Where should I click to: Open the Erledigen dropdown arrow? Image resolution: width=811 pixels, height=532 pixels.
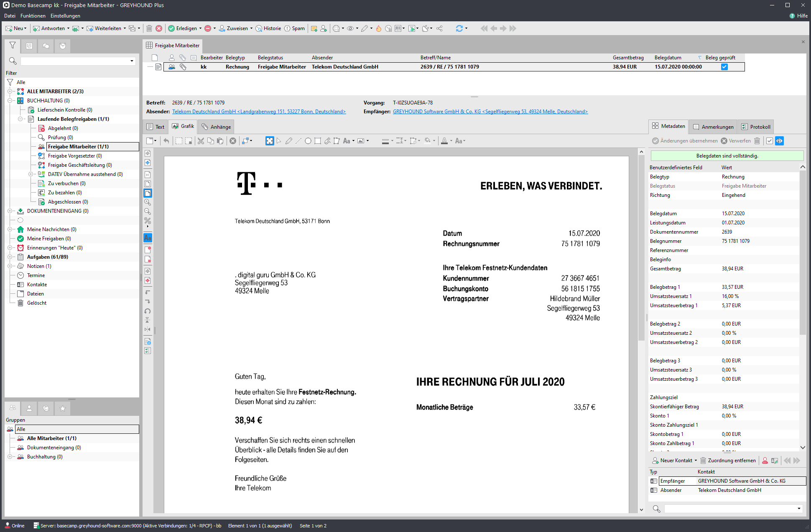[200, 28]
